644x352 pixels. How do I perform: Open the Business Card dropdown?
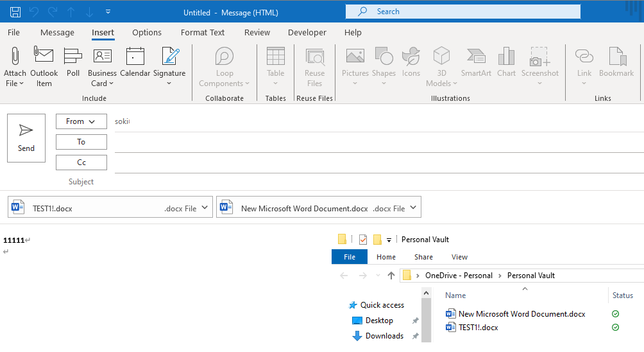click(x=102, y=67)
